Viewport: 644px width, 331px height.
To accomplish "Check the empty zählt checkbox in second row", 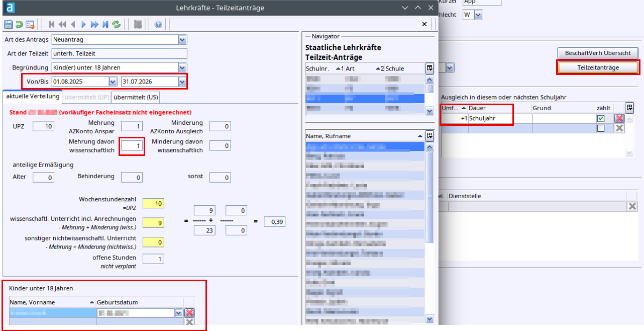I will 601,128.
